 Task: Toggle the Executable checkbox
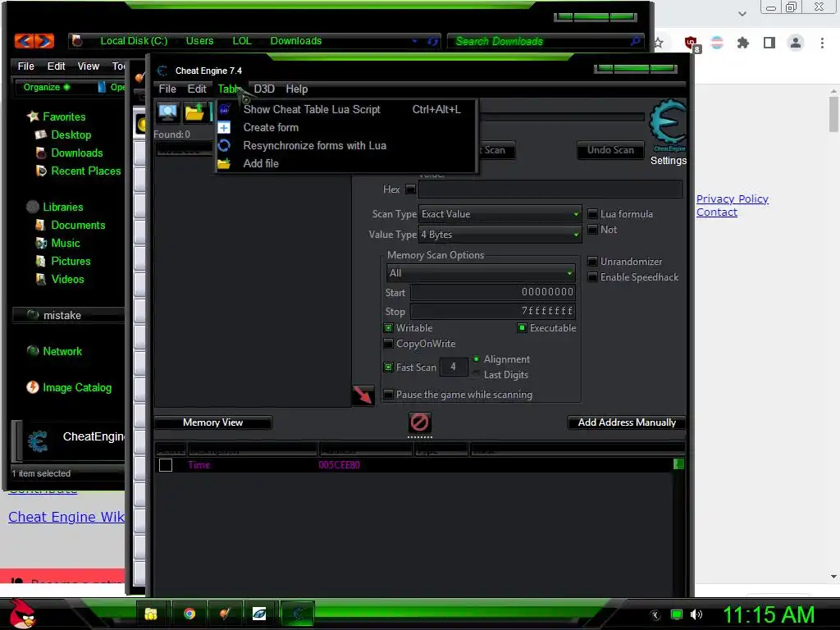(522, 328)
